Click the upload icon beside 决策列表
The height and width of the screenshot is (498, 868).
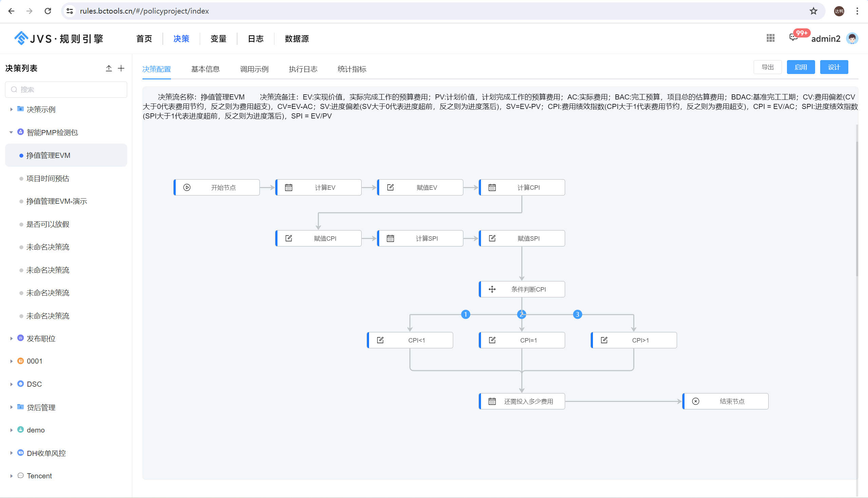109,69
